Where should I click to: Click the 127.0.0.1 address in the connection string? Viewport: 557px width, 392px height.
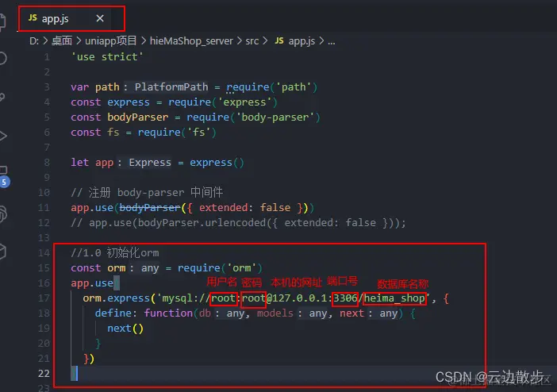pyautogui.click(x=299, y=298)
